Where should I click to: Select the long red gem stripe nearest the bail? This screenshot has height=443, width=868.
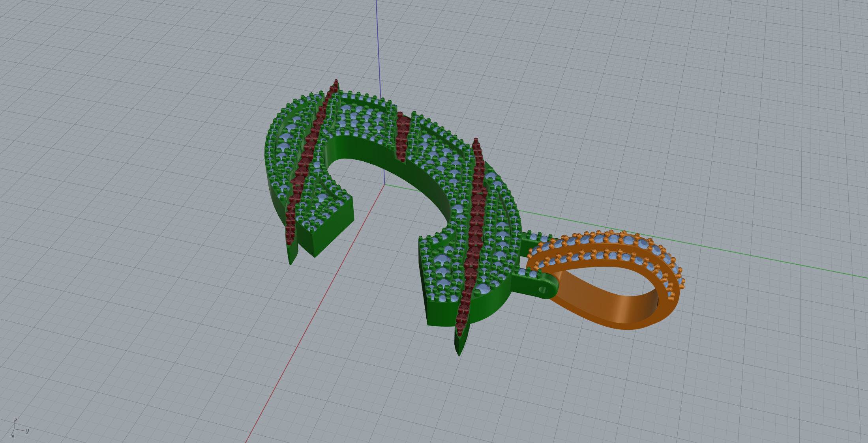(472, 237)
